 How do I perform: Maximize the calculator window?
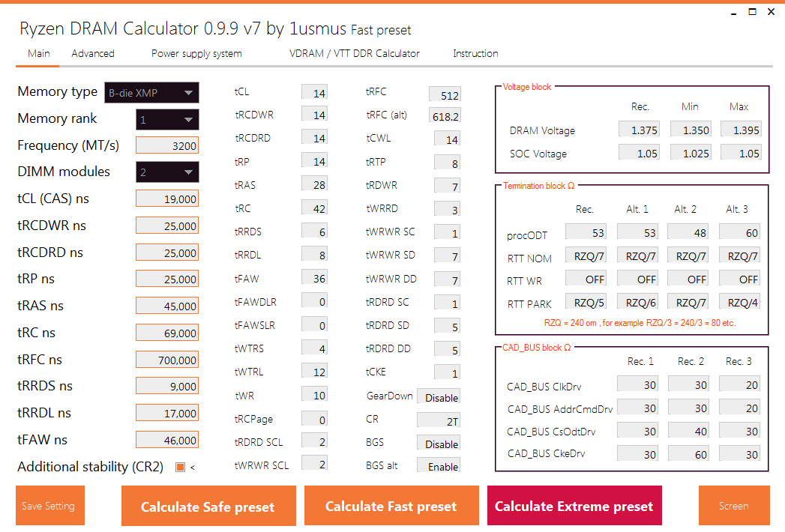[x=753, y=12]
